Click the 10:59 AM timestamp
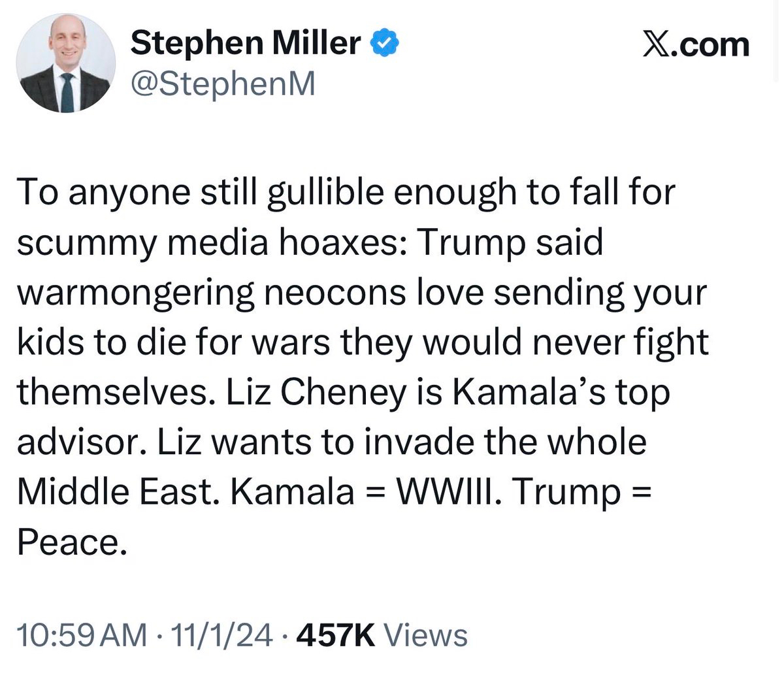 82,635
